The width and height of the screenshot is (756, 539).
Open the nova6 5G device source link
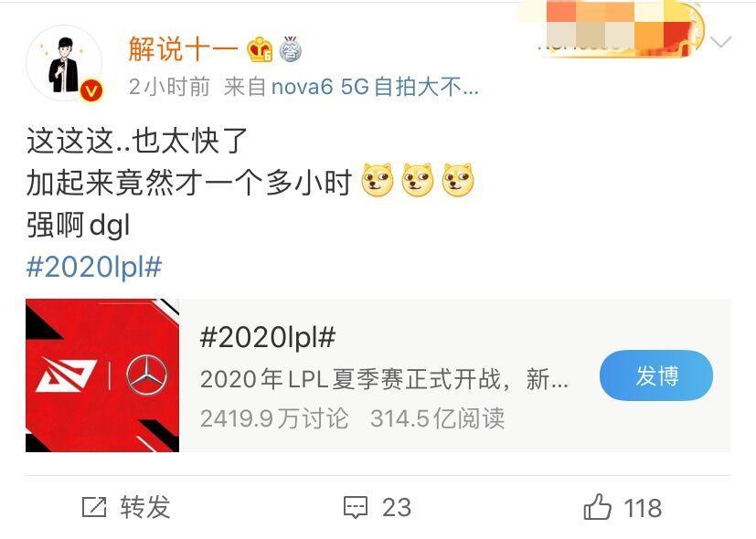pos(375,87)
